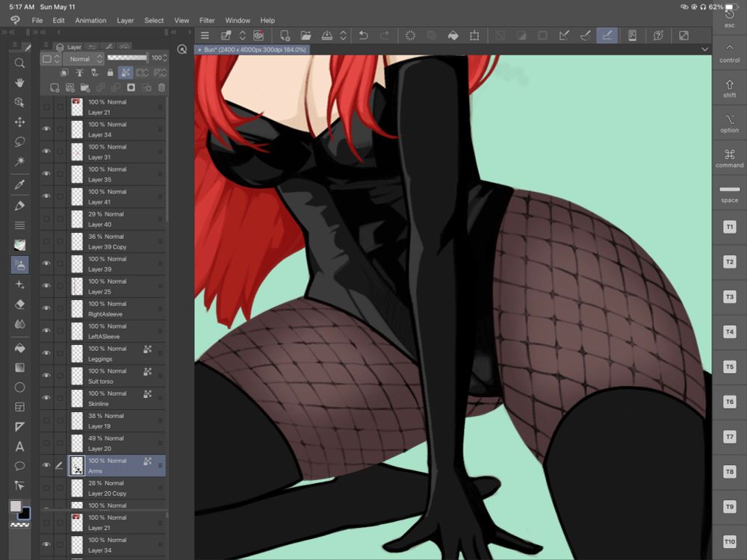
Task: Select the Gradient tool
Action: [x=19, y=367]
